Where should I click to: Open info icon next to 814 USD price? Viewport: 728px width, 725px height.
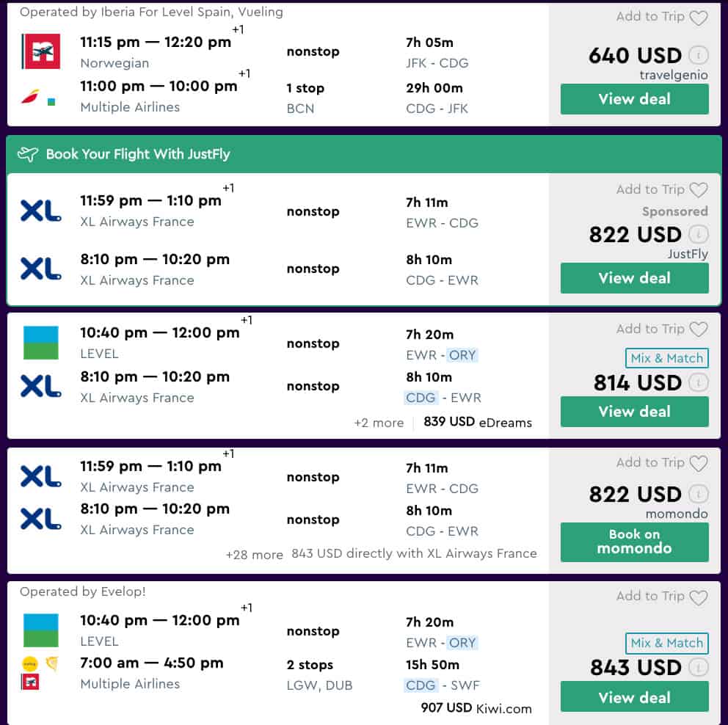(x=698, y=382)
